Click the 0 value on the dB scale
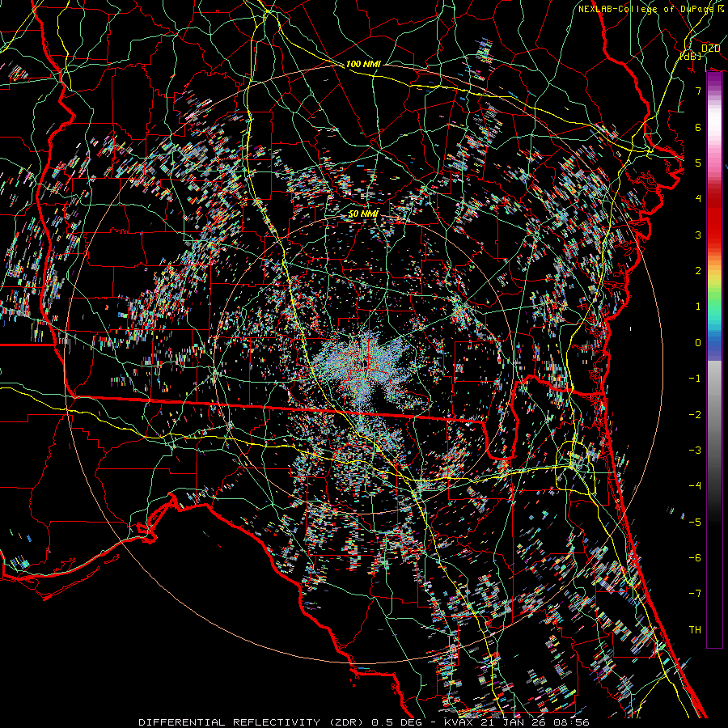 698,343
